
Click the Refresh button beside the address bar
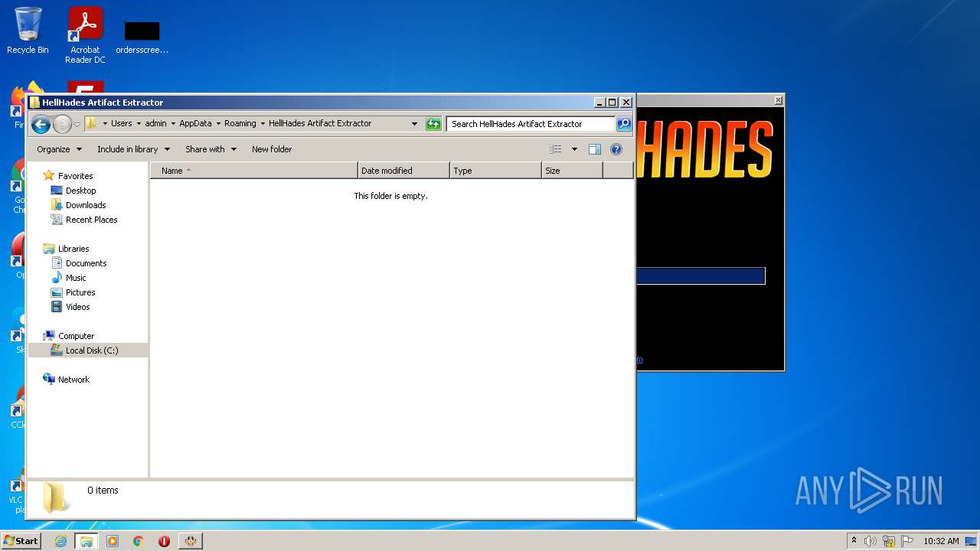433,124
